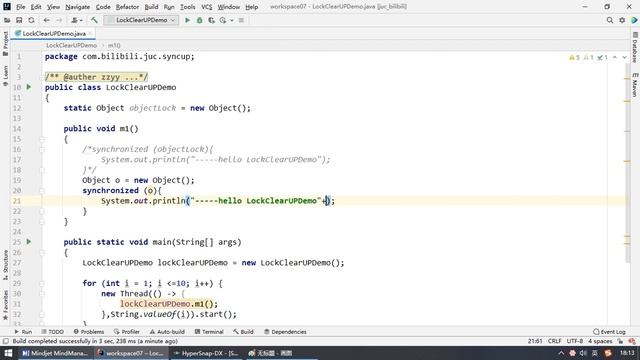Open the File menu
Screen dimensions: 640x360
[20, 7]
